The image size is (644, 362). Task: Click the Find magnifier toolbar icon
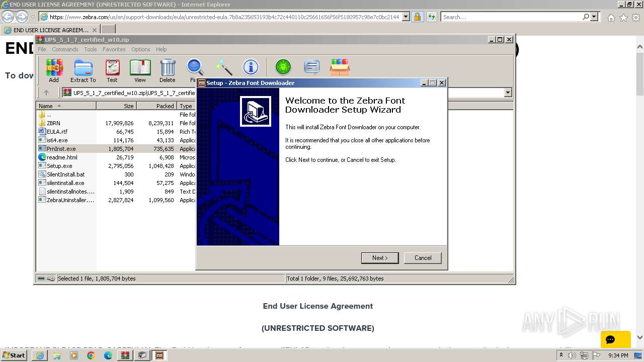(195, 67)
